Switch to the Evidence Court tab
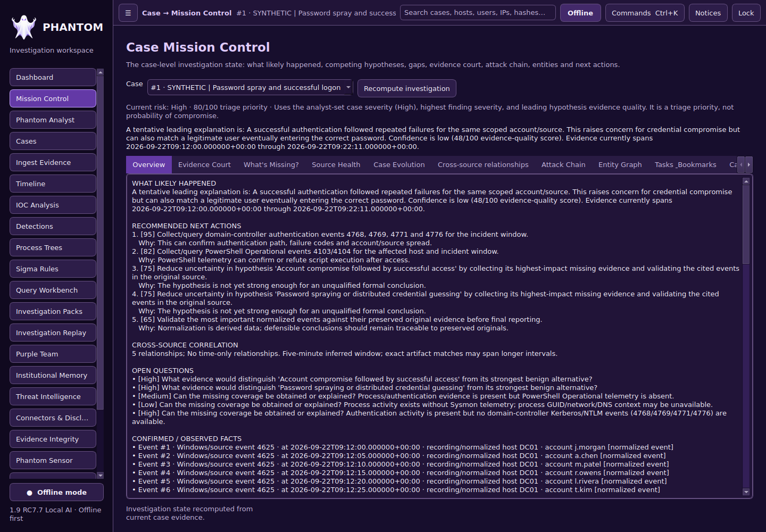766x532 pixels. click(204, 164)
